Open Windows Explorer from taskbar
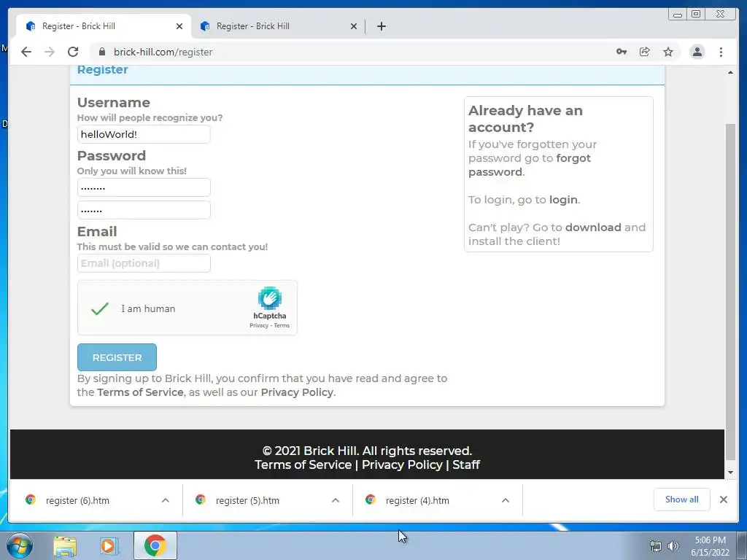Screen dimensions: 747x560 (65, 545)
